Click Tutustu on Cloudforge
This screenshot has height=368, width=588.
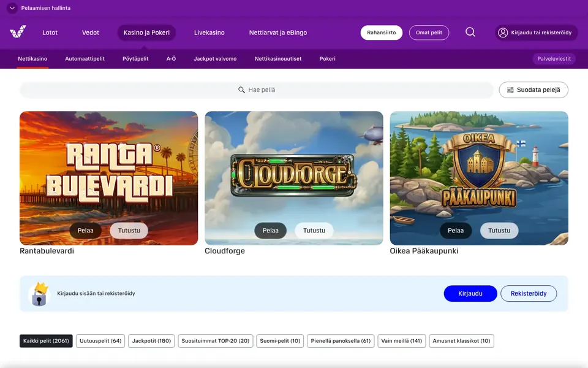pos(314,231)
